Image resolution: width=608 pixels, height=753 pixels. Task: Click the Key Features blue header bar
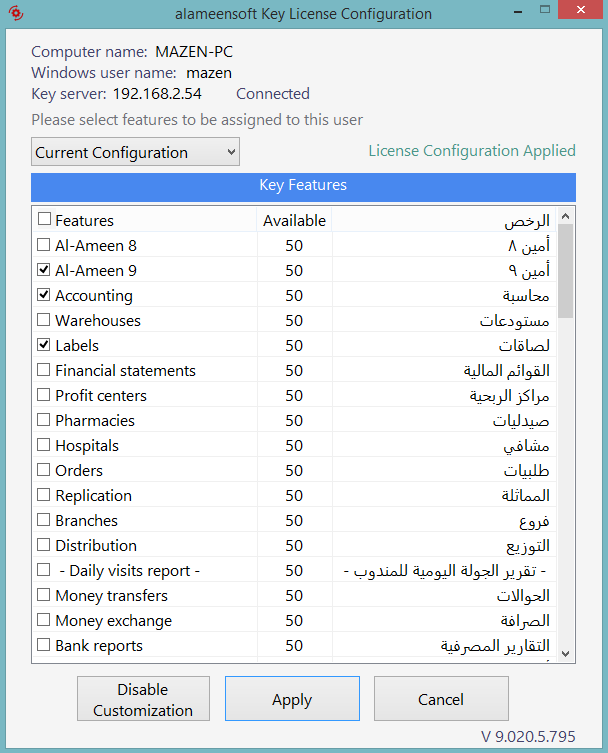coord(304,187)
